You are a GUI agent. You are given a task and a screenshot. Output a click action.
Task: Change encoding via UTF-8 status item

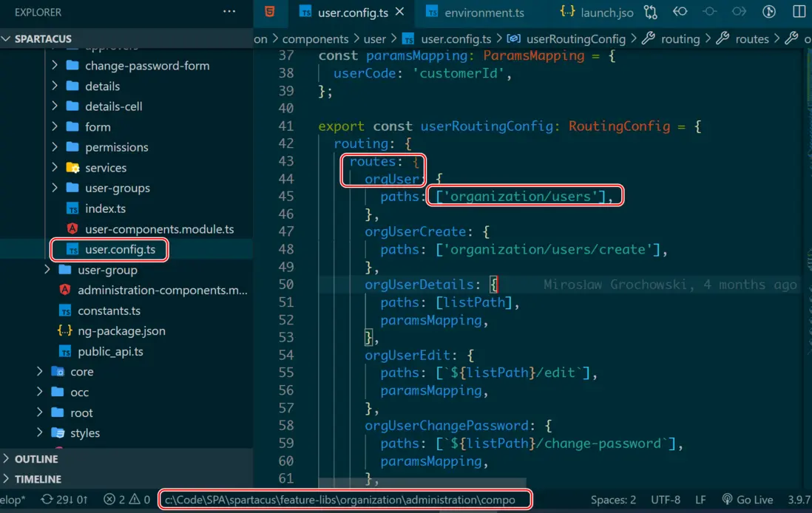point(666,500)
